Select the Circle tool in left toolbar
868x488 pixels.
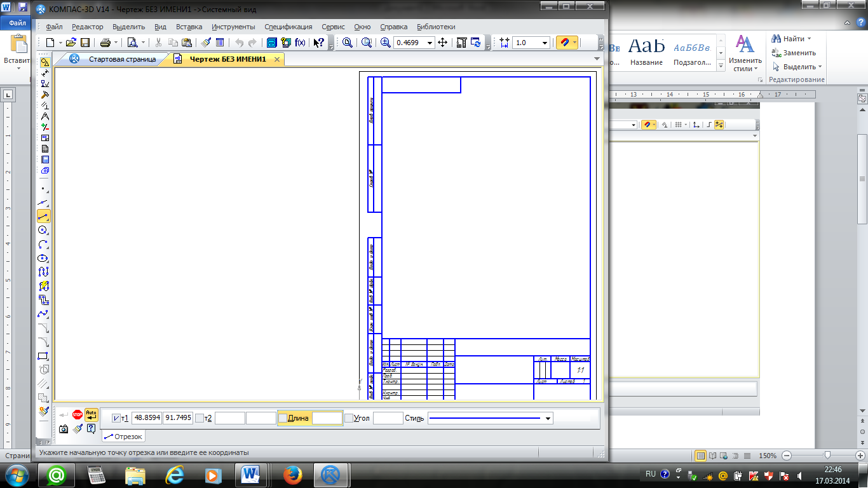pos(44,230)
